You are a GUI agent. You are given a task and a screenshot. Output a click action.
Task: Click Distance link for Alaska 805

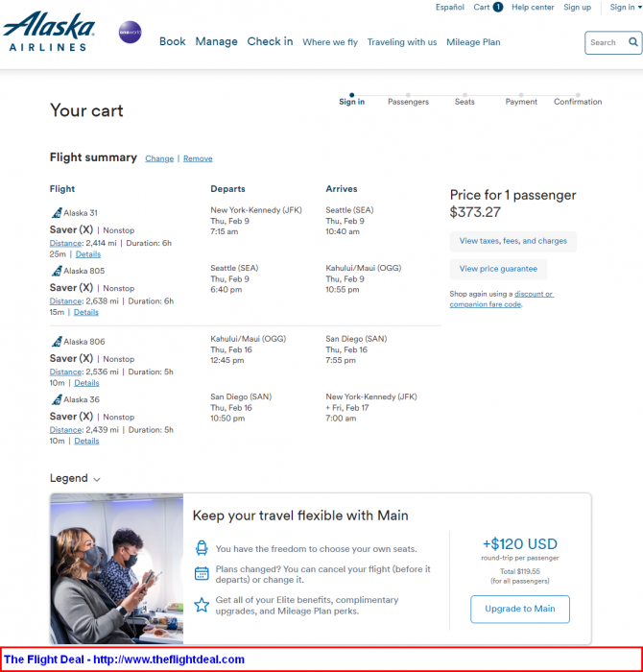pos(65,300)
